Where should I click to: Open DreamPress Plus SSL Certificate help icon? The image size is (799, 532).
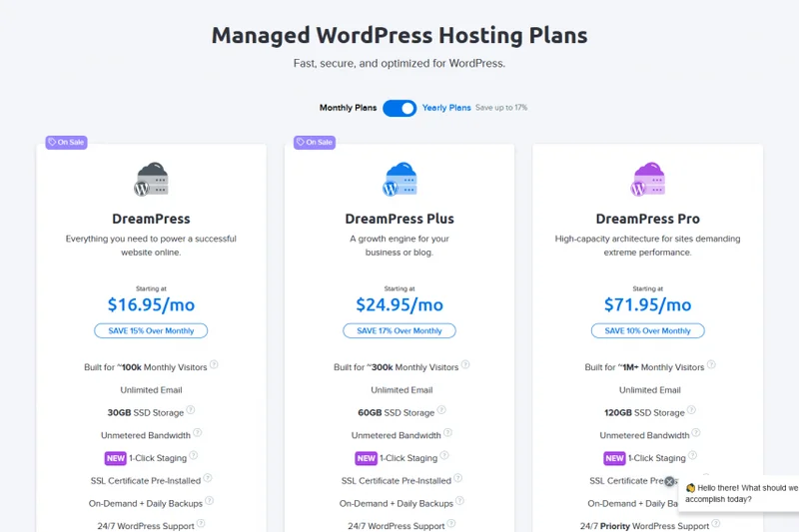458,478
